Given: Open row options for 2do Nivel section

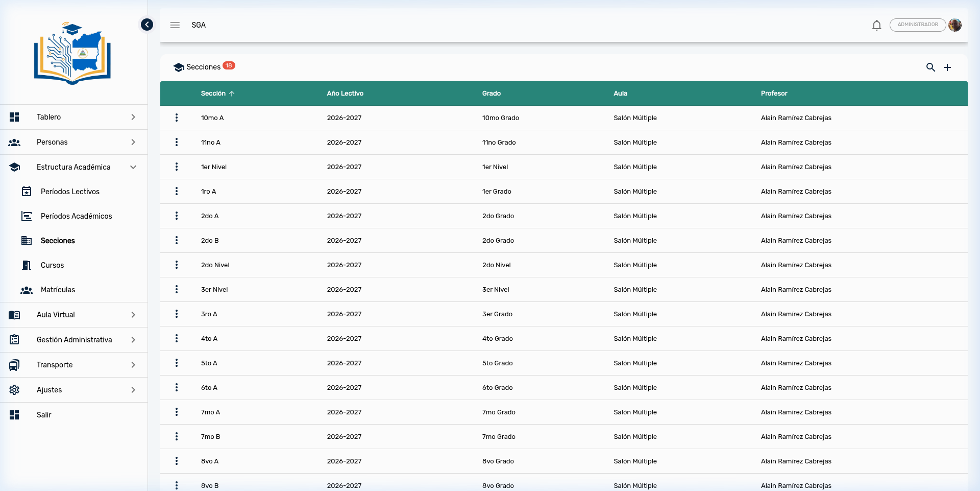Looking at the screenshot, I should pos(177,265).
